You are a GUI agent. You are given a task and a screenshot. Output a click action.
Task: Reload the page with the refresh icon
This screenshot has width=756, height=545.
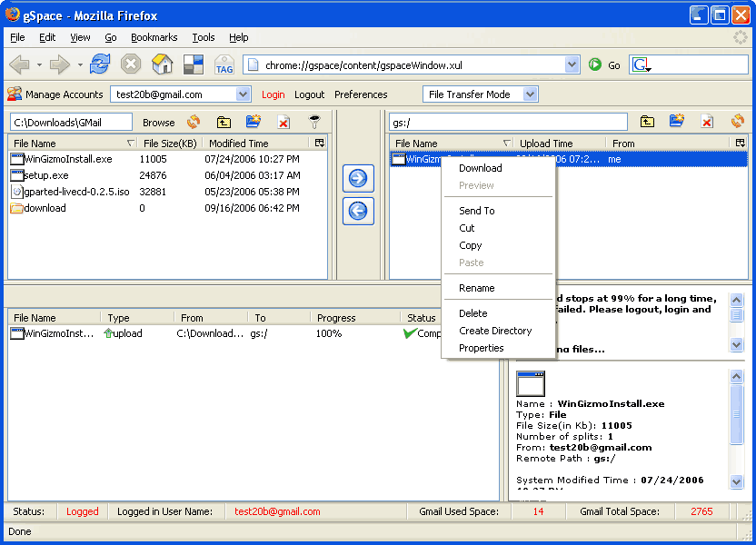(99, 64)
